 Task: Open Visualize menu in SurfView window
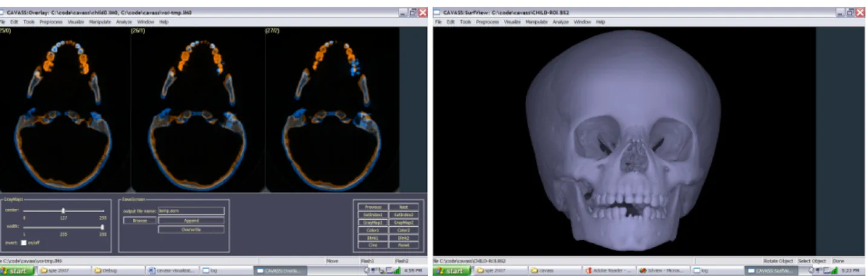512,22
